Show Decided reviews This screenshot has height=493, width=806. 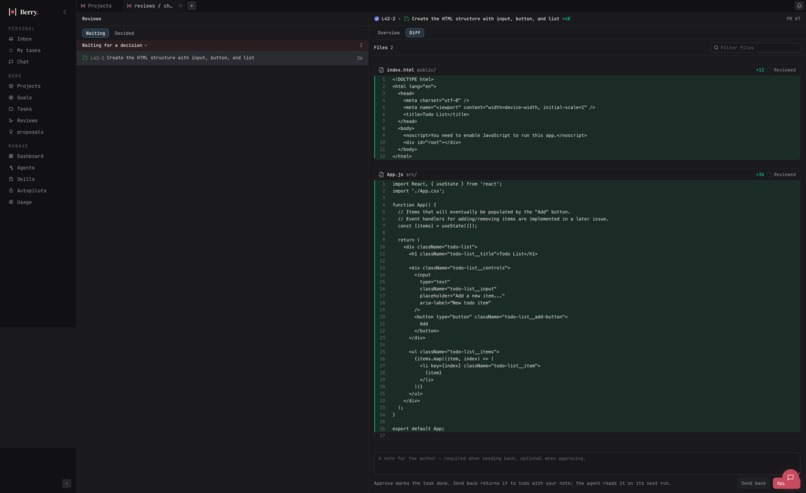tap(124, 33)
